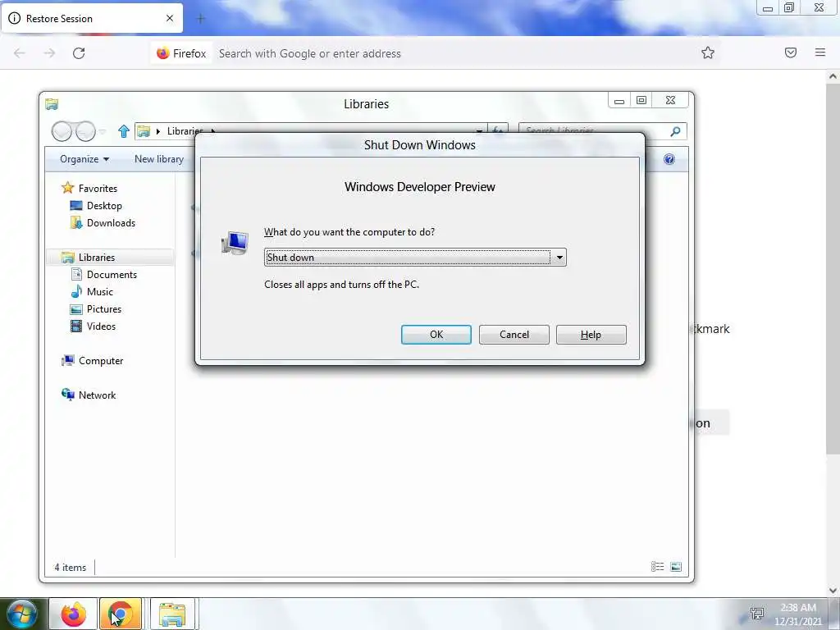Click the Explorer forward navigation button

pos(85,130)
